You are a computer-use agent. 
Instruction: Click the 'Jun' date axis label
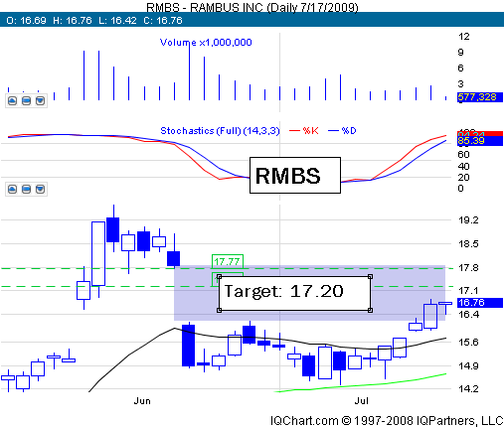click(x=142, y=401)
